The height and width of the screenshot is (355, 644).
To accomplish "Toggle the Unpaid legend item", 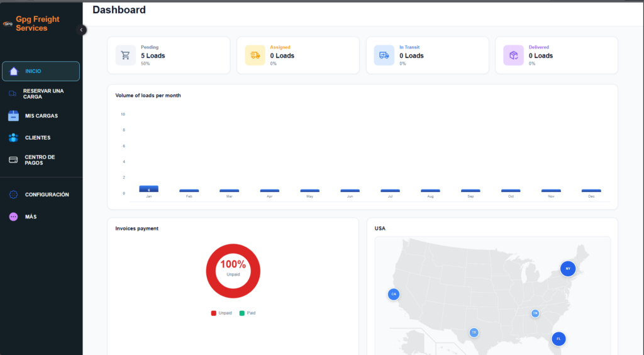I will click(221, 313).
